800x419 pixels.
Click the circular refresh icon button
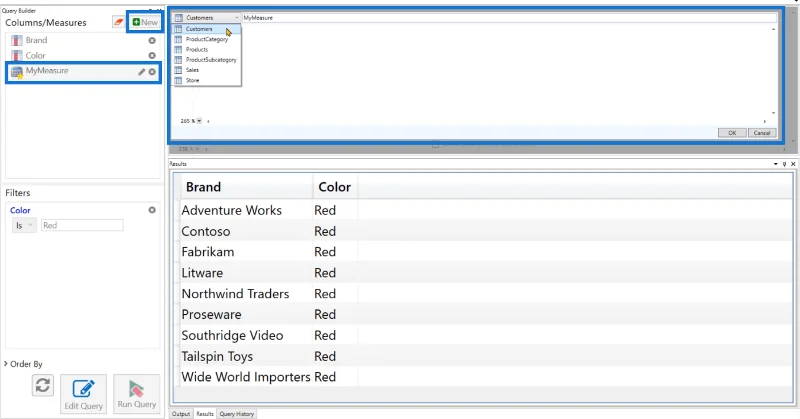pos(43,385)
